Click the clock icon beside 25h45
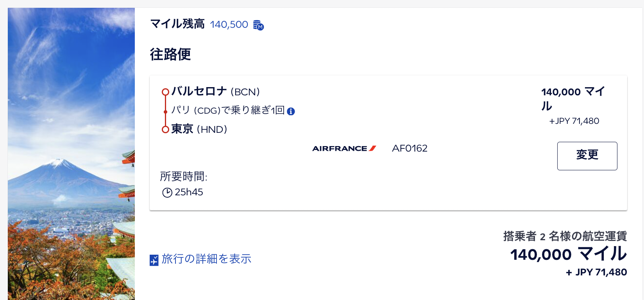The height and width of the screenshot is (300, 644). click(x=167, y=193)
